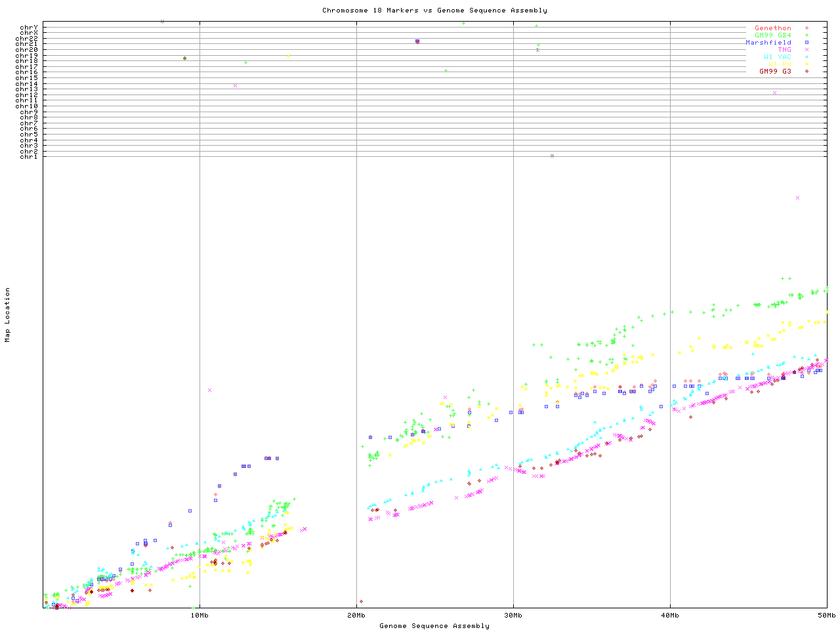This screenshot has height=630, width=840.
Task: Click the 'Genome Sequence Assembly' x-axis title
Action: tap(434, 626)
